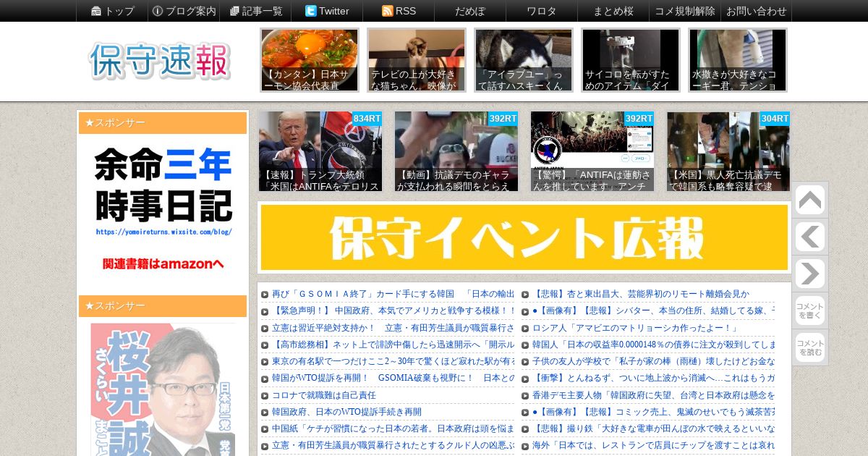Open the husky アイラブユー thumbnail article
Viewport: 868px width, 456px height.
point(524,60)
